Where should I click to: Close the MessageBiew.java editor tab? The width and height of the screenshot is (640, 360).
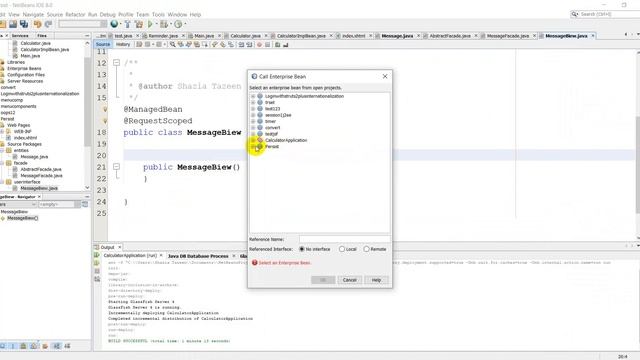click(593, 36)
